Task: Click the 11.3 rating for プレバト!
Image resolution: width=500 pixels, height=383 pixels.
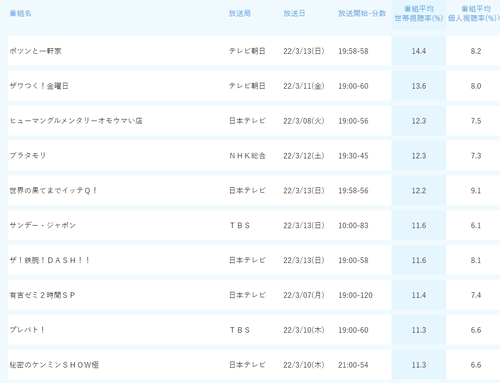Action: pos(419,330)
